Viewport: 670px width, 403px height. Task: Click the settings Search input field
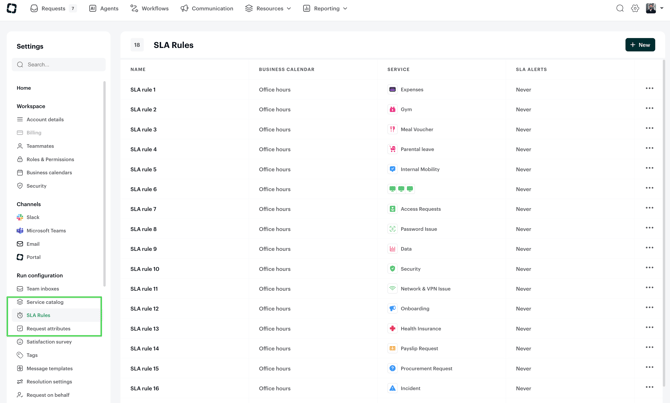tap(60, 64)
